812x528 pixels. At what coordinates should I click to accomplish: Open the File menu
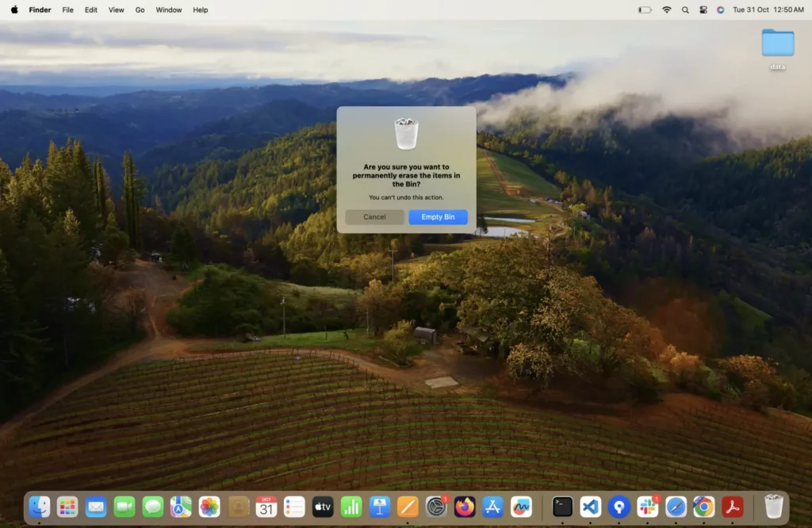click(x=67, y=10)
